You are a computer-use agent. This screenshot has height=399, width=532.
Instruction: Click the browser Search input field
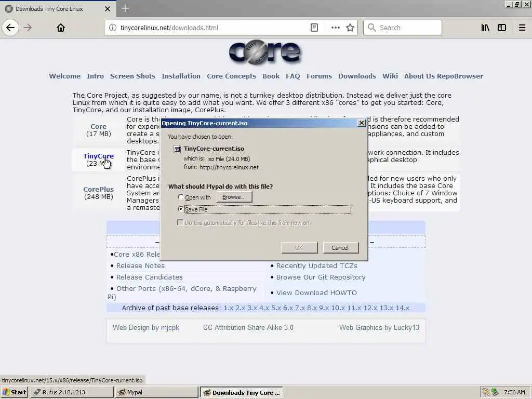click(403, 28)
